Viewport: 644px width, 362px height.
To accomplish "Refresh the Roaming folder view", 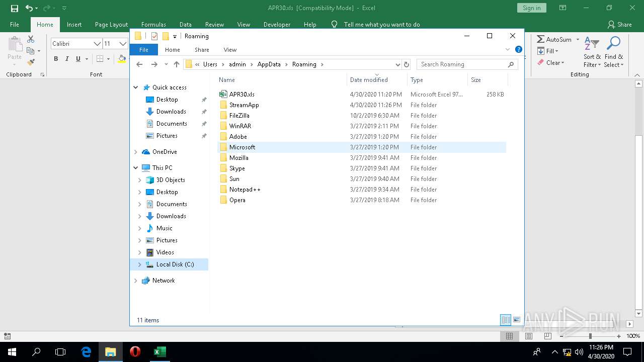I will [407, 64].
